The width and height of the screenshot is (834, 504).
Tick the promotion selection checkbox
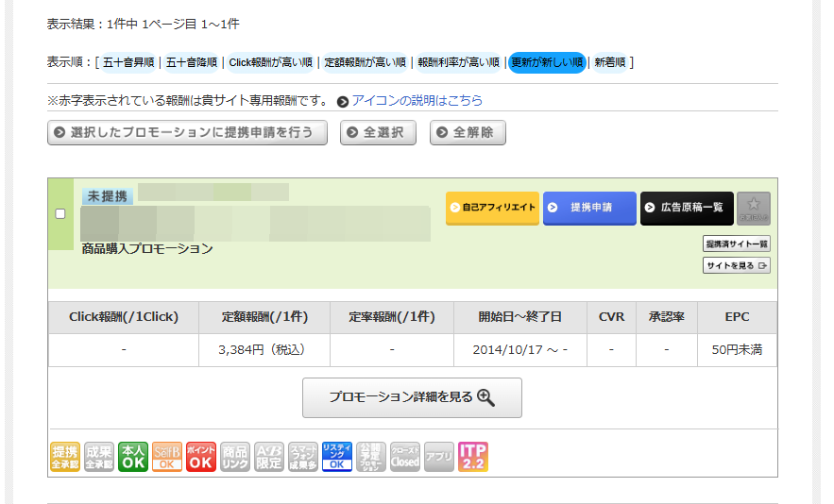pos(60,214)
